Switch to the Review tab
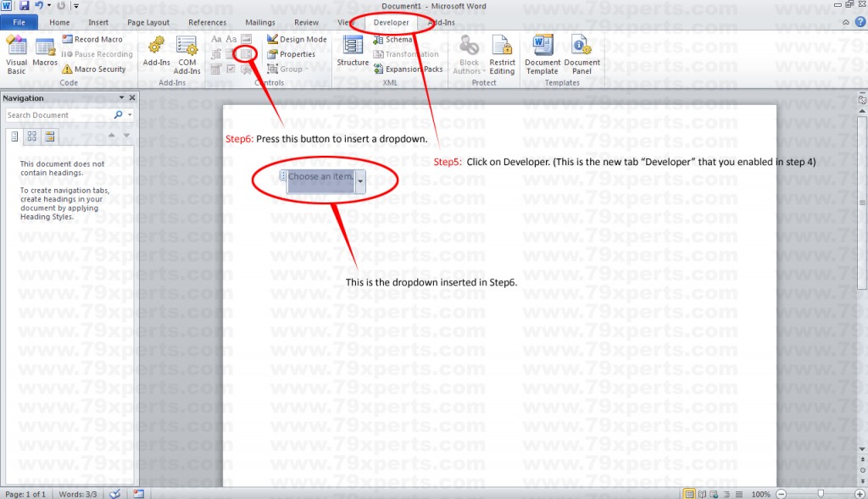Viewport: 868px width, 499px height. click(x=306, y=23)
